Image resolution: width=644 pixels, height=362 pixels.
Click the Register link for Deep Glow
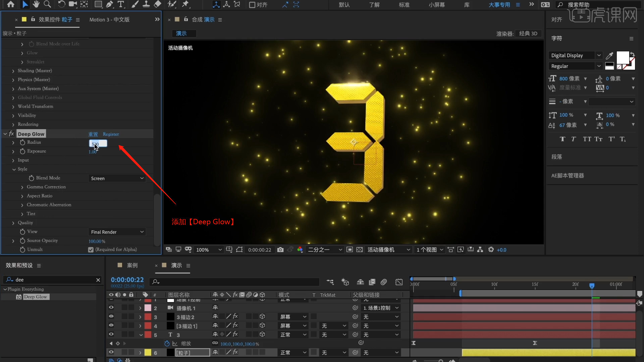tap(111, 134)
